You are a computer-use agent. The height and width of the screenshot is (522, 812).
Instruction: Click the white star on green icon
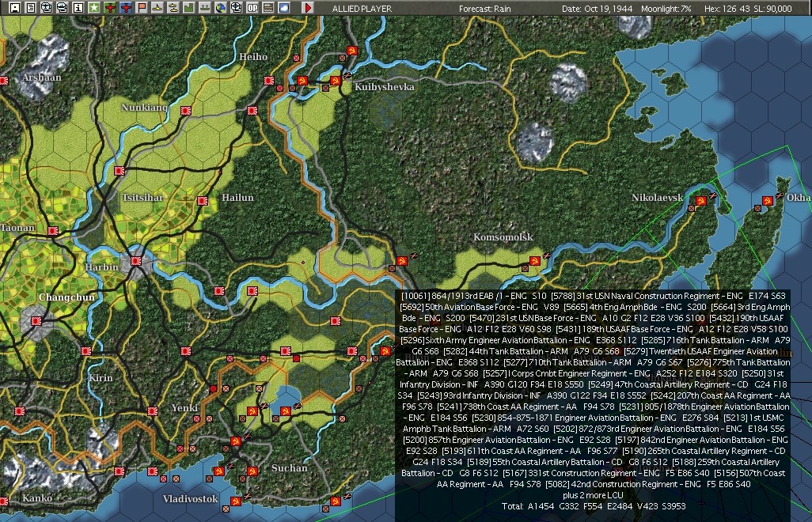93,8
